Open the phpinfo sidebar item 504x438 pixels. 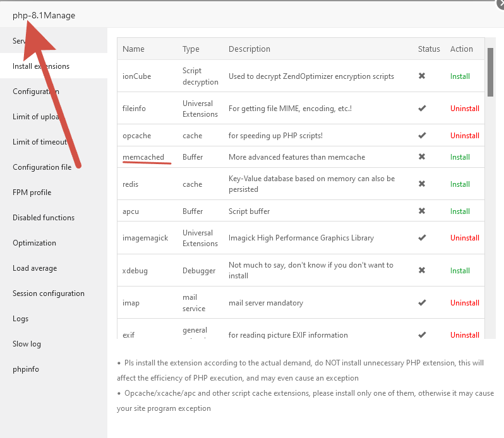tap(25, 369)
